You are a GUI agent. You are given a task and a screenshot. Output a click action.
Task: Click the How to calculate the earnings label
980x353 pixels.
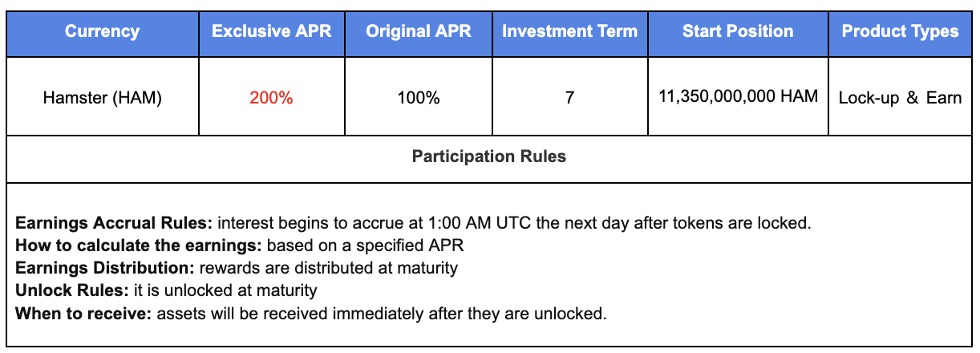point(139,245)
